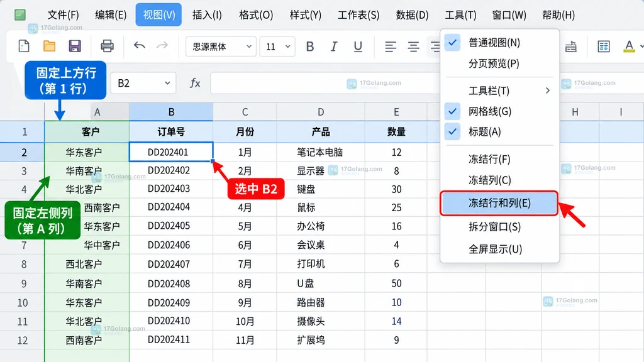Click the function fx icon
The image size is (644, 362).
click(195, 84)
